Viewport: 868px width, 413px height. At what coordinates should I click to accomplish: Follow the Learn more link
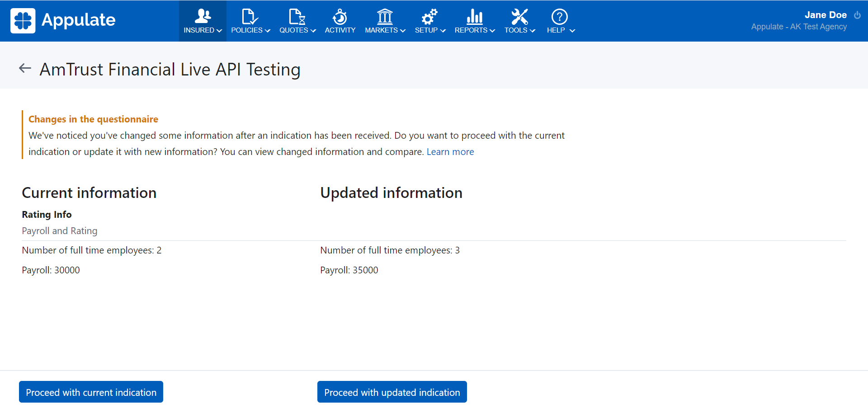[x=450, y=152]
